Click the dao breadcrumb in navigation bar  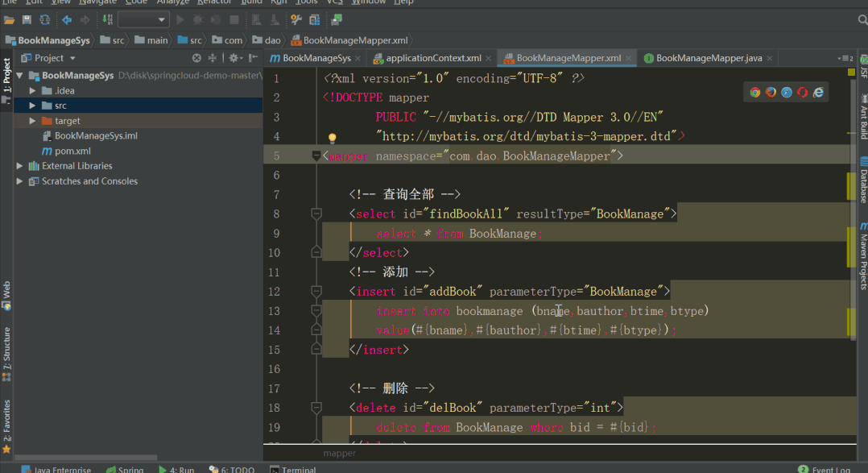click(x=267, y=40)
